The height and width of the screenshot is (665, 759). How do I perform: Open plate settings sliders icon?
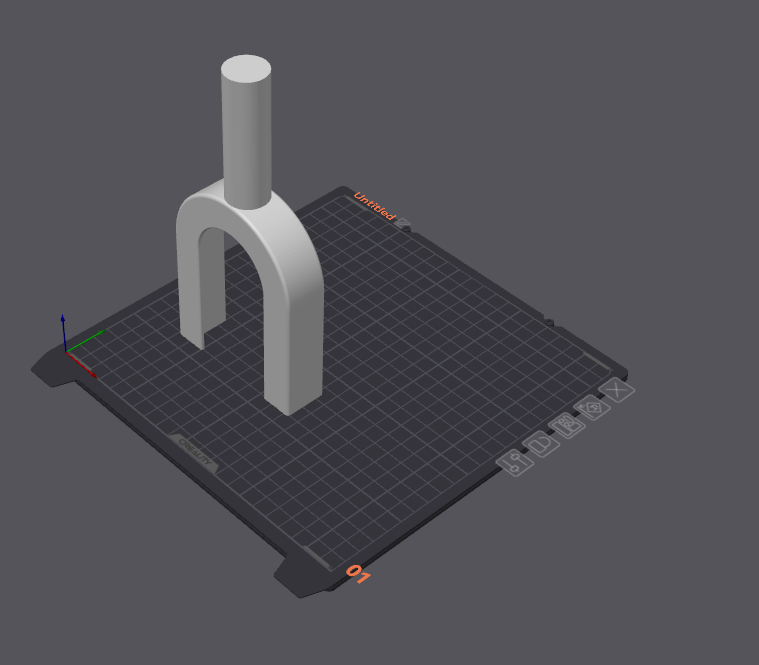(515, 463)
